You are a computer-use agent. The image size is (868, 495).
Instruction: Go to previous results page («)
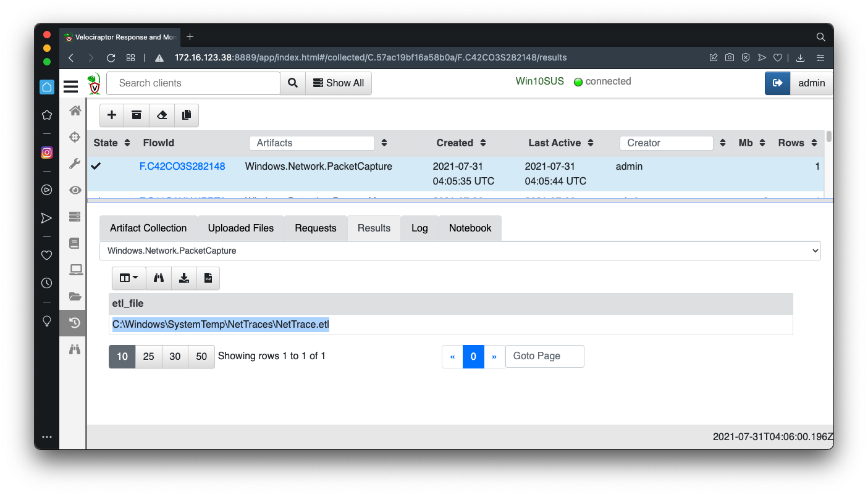tap(452, 356)
